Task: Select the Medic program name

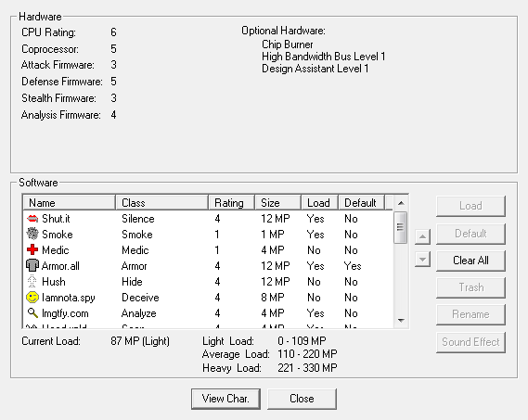Action: pyautogui.click(x=56, y=250)
